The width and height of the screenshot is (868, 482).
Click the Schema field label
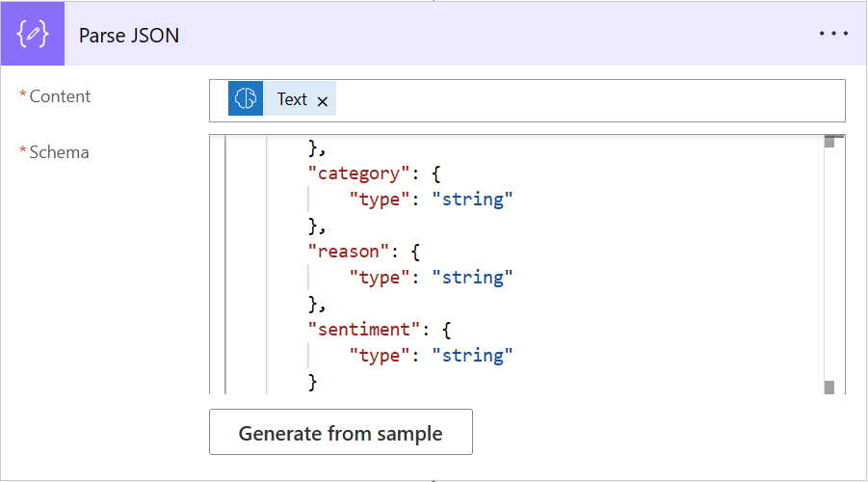click(59, 152)
